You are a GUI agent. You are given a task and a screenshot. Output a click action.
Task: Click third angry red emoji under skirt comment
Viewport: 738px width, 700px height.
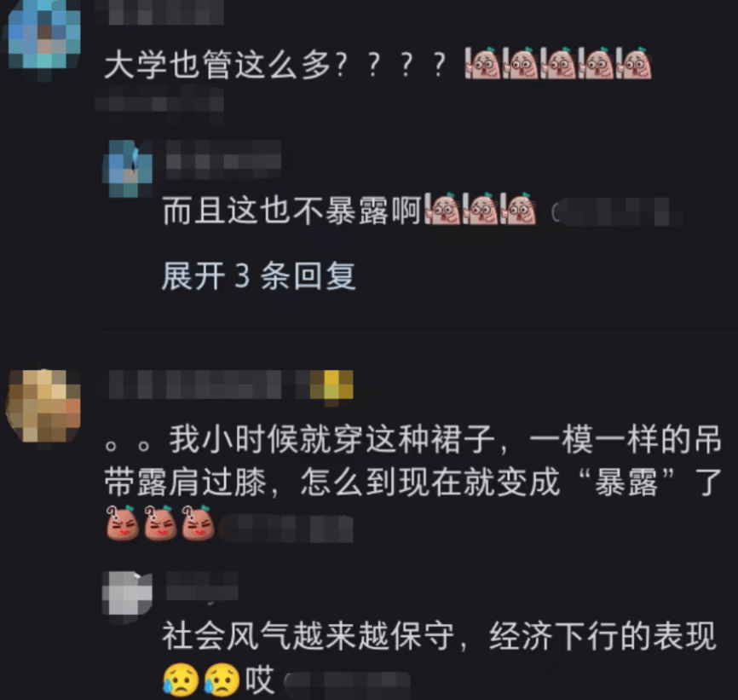coord(199,523)
